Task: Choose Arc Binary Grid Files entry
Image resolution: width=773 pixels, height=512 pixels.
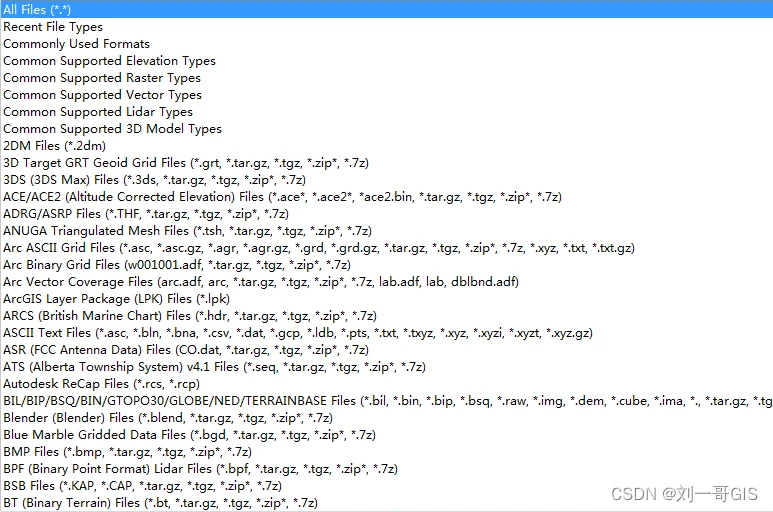Action: coord(386,265)
